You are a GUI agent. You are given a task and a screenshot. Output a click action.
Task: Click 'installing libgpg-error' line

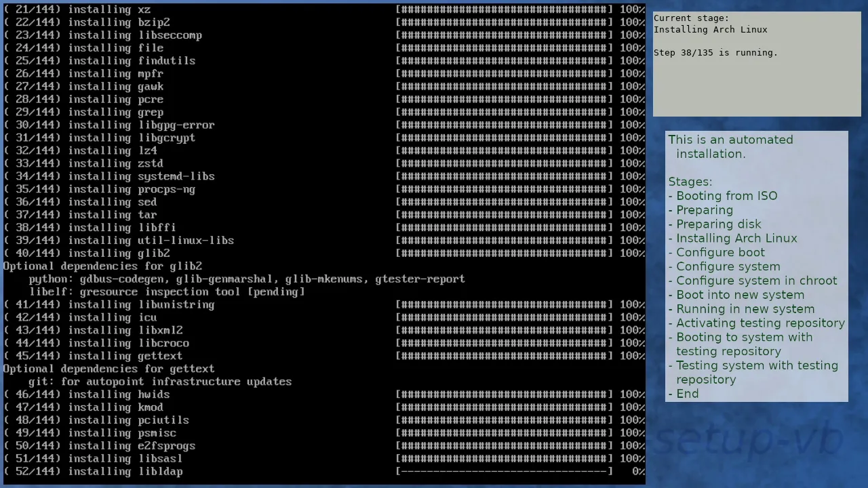click(324, 125)
